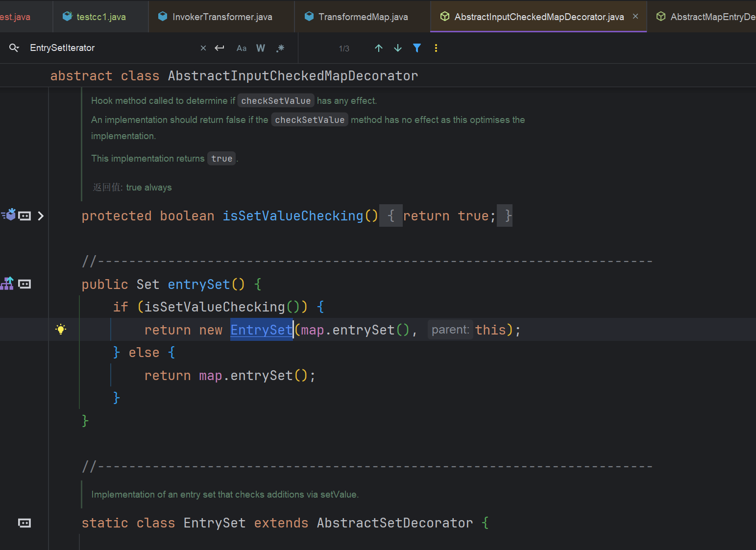The height and width of the screenshot is (550, 756).
Task: Jump to next search occurrence arrow
Action: (398, 48)
